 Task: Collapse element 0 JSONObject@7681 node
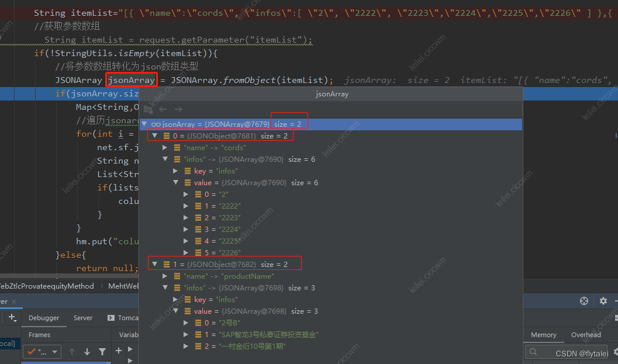154,136
